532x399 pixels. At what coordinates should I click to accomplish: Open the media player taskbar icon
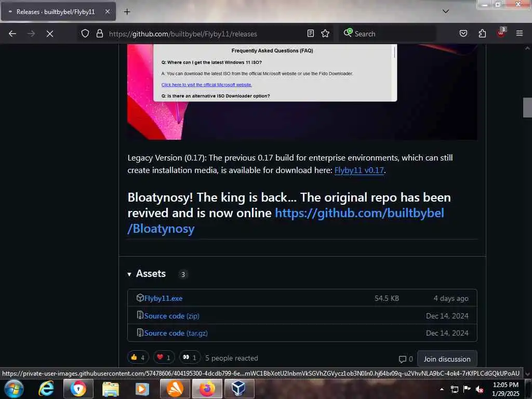tap(142, 389)
